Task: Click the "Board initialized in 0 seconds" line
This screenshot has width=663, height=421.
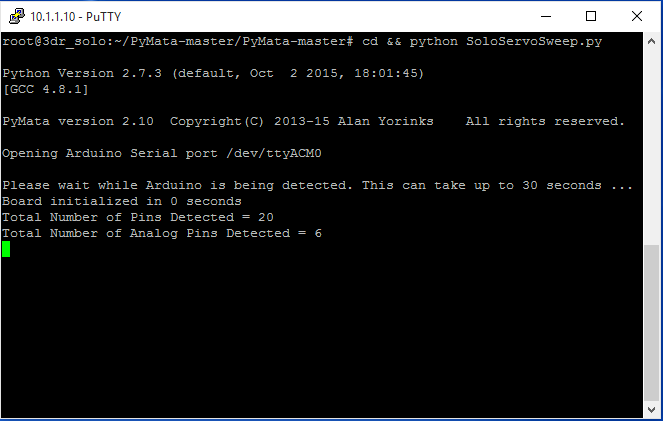Action: (x=121, y=201)
